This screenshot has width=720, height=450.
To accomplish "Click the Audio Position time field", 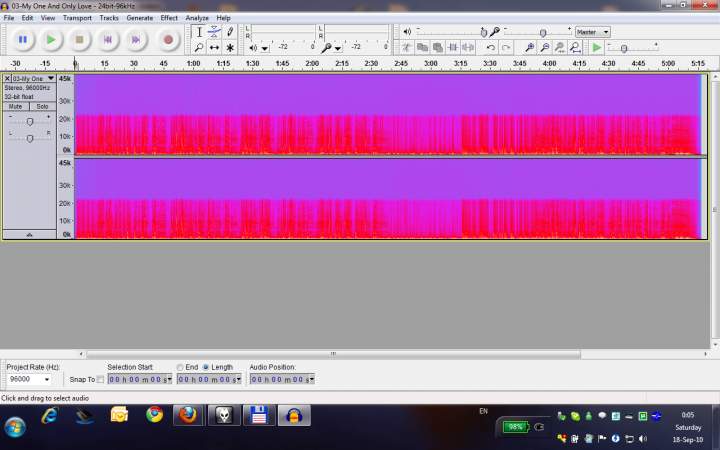I will coord(282,379).
